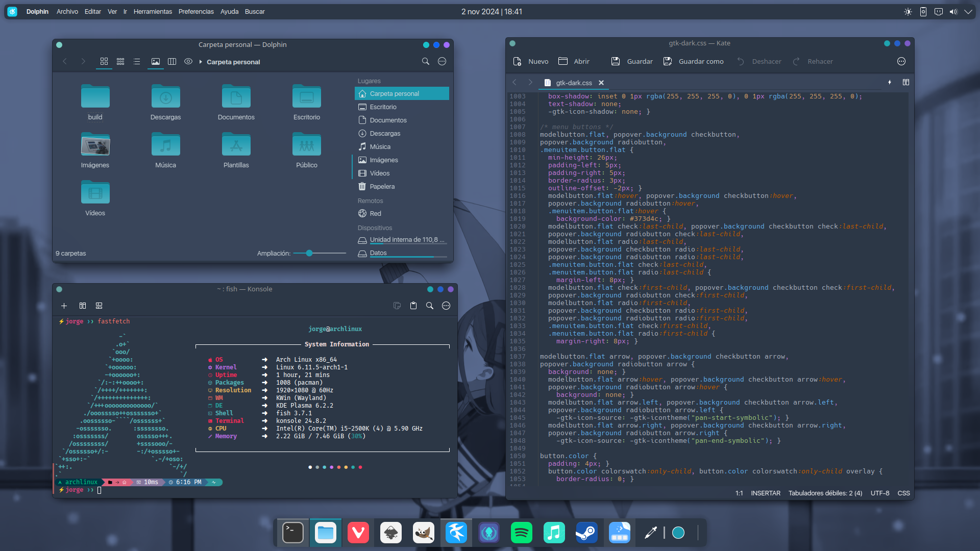Screen dimensions: 980x551
Task: Click the brightness icon in system tray
Action: tap(908, 11)
